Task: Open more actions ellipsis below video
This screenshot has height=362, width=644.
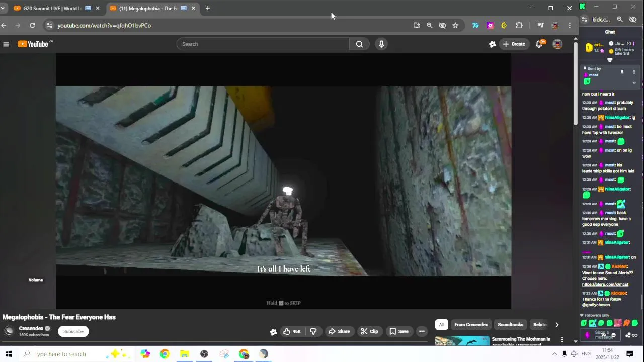Action: (x=422, y=331)
